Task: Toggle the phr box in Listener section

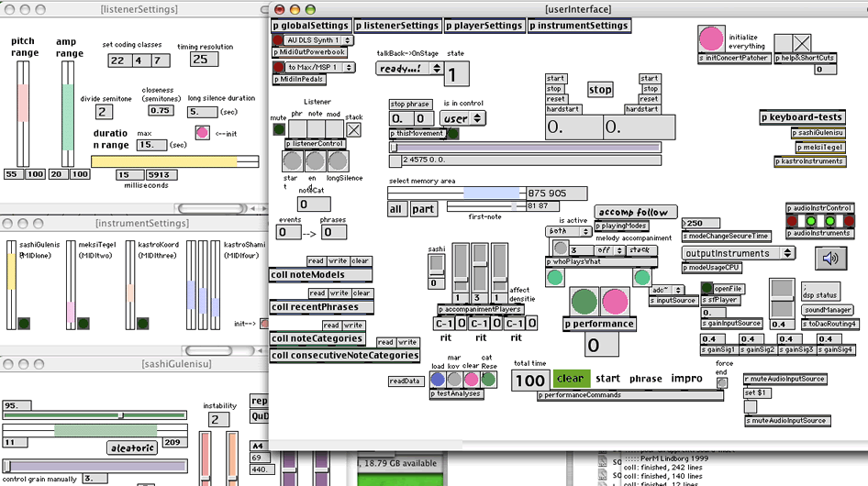Action: coord(297,128)
